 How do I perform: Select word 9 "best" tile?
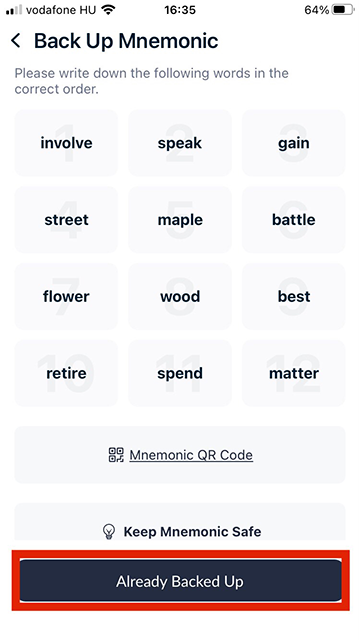click(x=294, y=296)
